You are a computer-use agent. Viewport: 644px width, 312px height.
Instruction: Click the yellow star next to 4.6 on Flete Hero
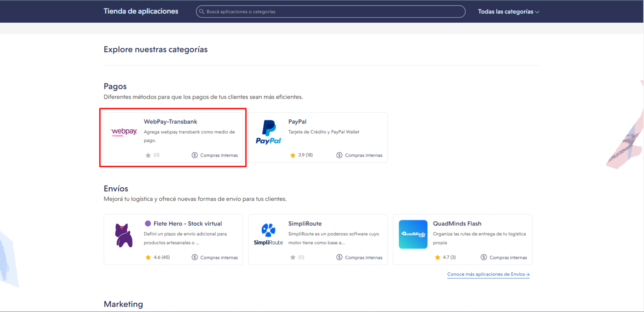point(148,257)
